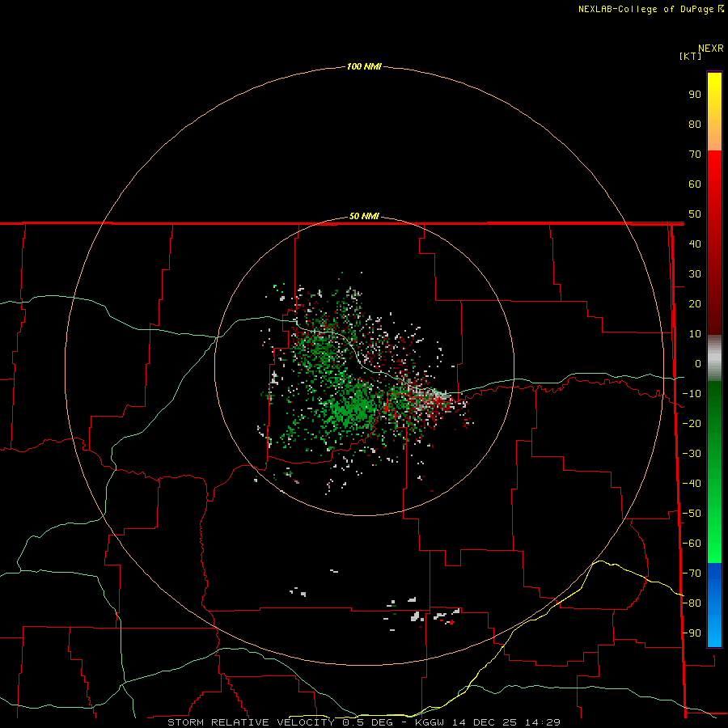The image size is (728, 728).
Task: Click the positive 10 scale label
Action: pos(695,334)
